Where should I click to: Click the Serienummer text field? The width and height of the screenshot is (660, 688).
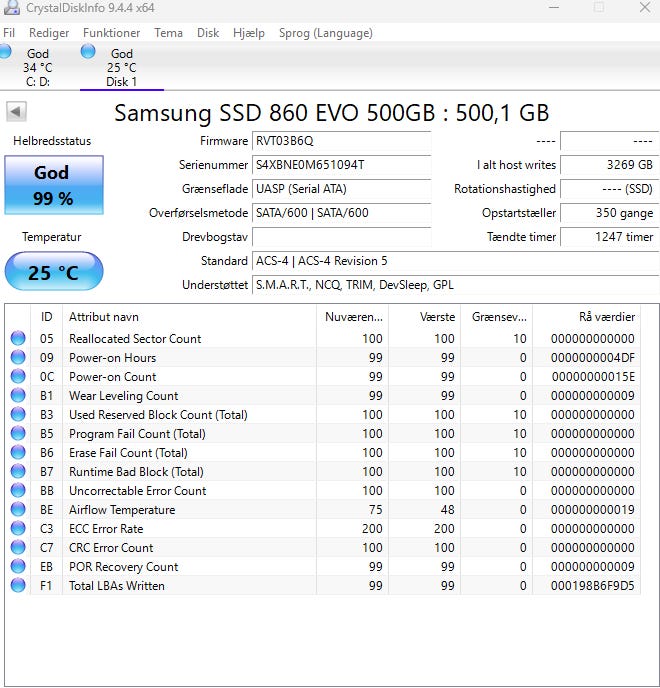coord(341,164)
